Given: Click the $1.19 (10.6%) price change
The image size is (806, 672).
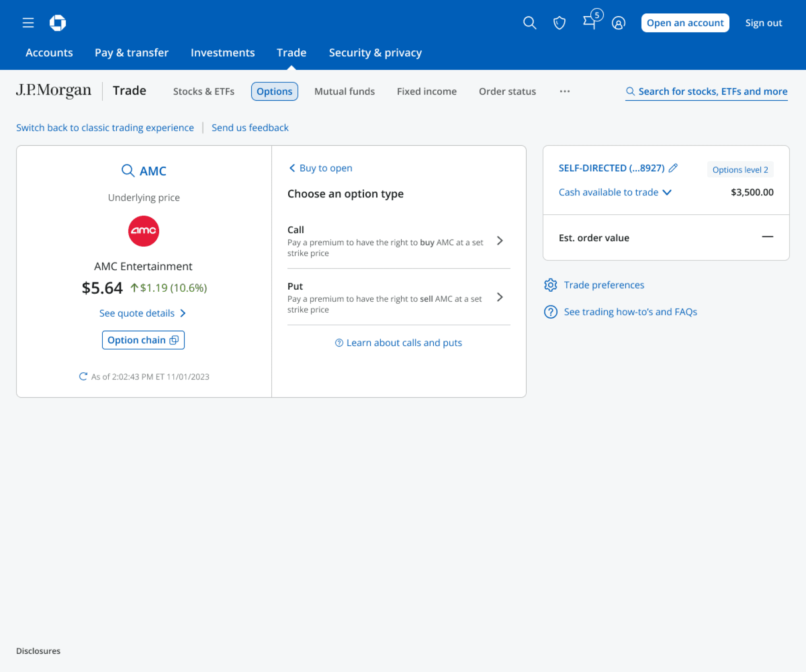Looking at the screenshot, I should point(169,288).
